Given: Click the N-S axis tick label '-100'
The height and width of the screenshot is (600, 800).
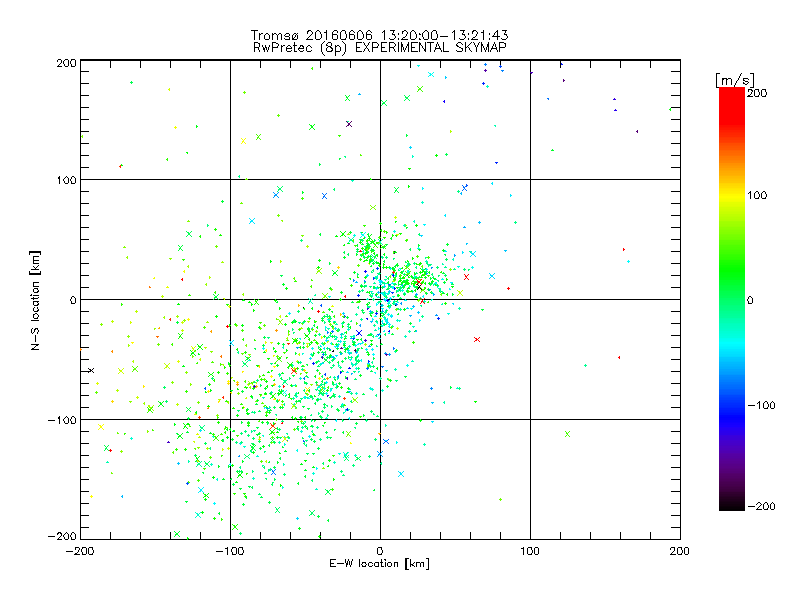Looking at the screenshot, I should tap(62, 420).
